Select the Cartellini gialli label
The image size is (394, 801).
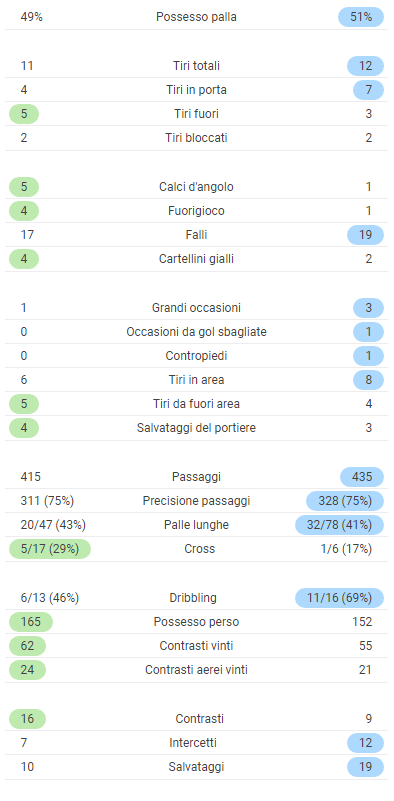pos(196,259)
